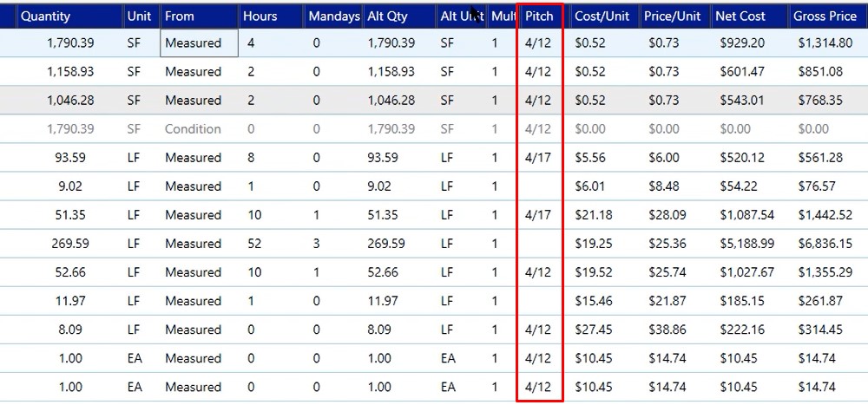Focus the Measured field in first row

[x=200, y=43]
